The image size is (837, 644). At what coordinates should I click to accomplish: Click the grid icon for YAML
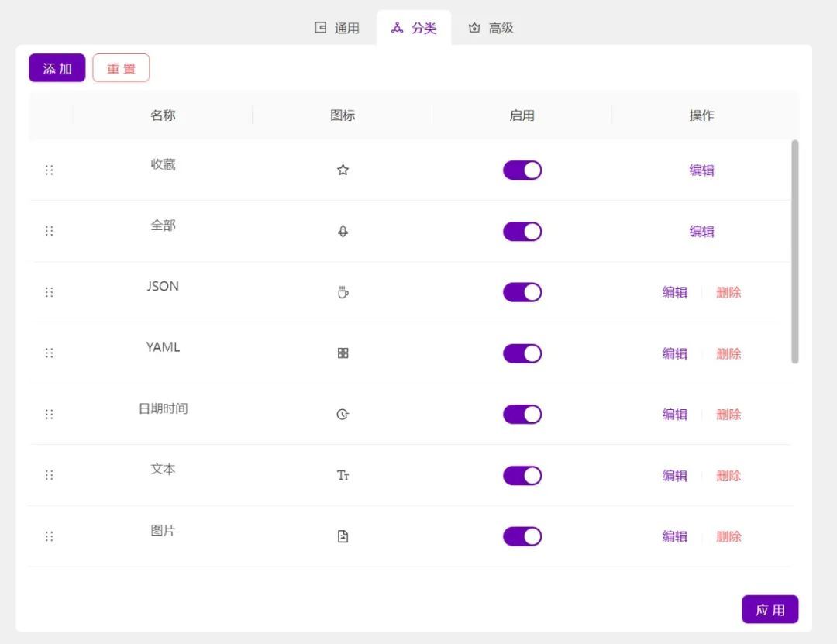(x=343, y=353)
